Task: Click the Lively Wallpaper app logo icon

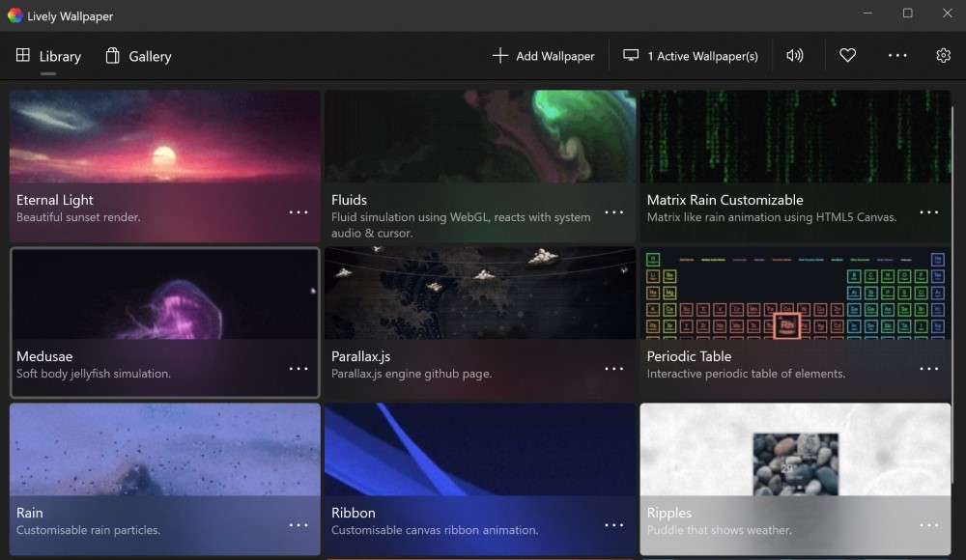Action: (x=14, y=15)
